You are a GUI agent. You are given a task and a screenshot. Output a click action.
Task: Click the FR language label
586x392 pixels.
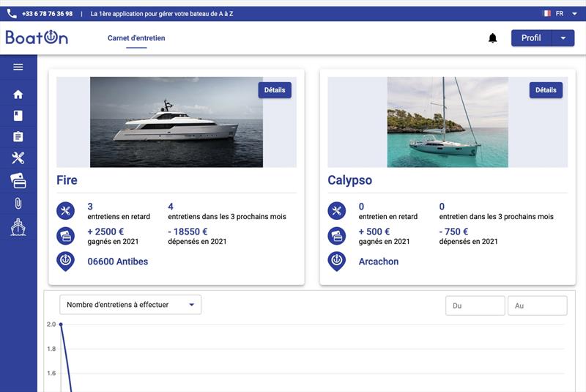click(x=560, y=14)
